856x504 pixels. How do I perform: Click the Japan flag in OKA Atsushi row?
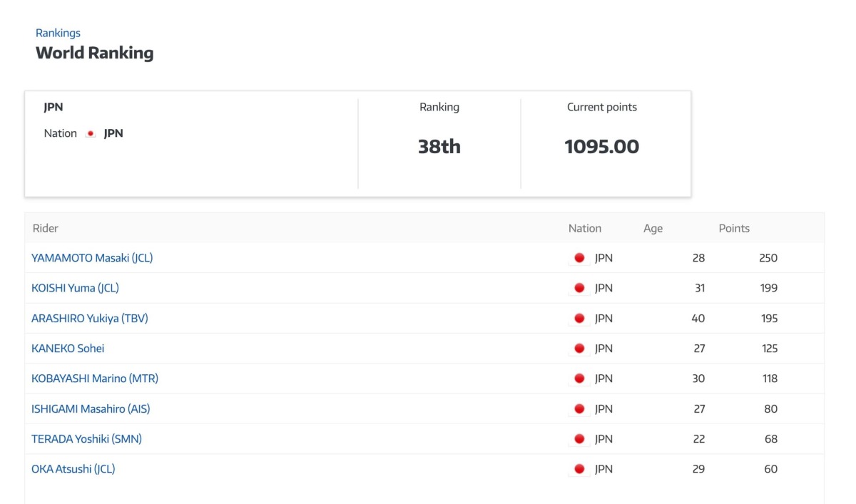point(579,469)
